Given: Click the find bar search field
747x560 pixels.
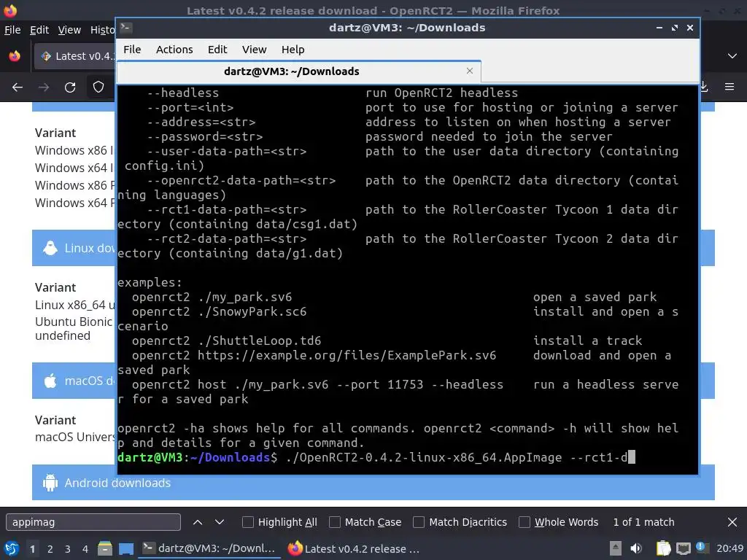Looking at the screenshot, I should click(93, 522).
